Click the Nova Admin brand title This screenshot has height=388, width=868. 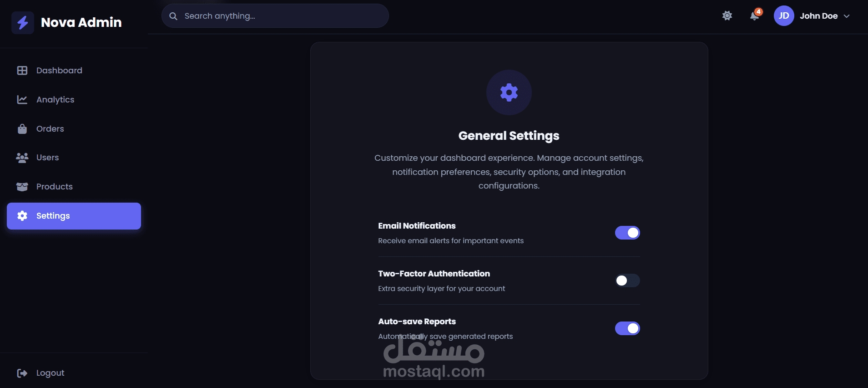point(81,22)
